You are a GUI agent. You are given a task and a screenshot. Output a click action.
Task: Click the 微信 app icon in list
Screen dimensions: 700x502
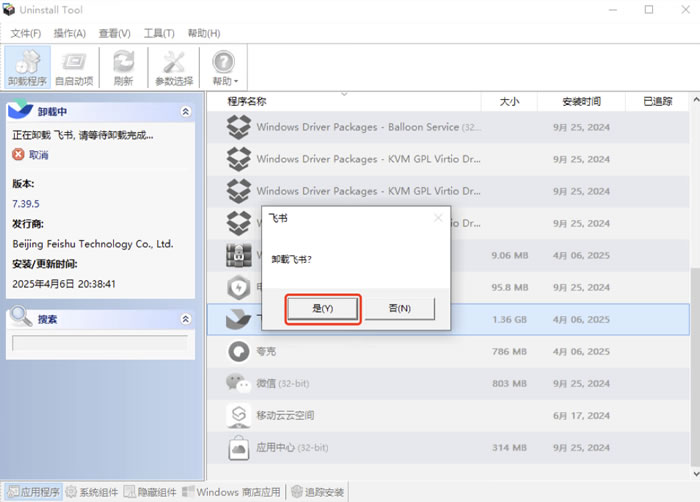(x=238, y=383)
